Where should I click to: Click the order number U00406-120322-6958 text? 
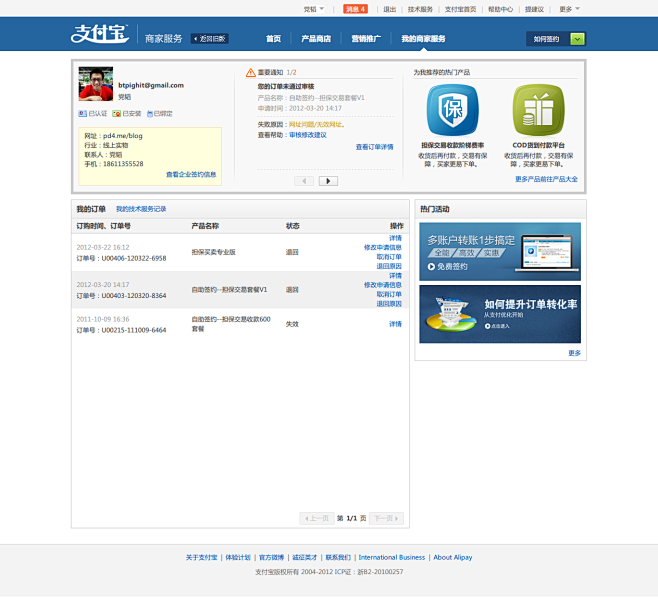click(x=134, y=258)
